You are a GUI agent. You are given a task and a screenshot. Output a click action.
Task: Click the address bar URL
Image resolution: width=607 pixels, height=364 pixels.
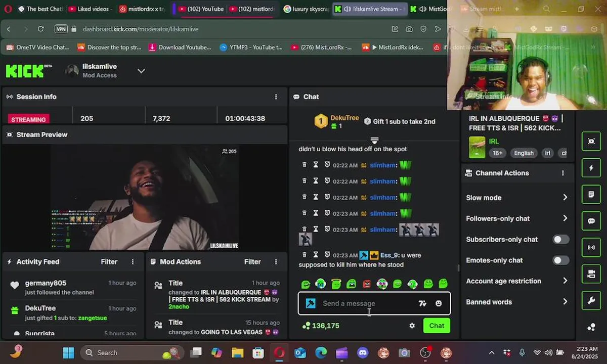141,29
